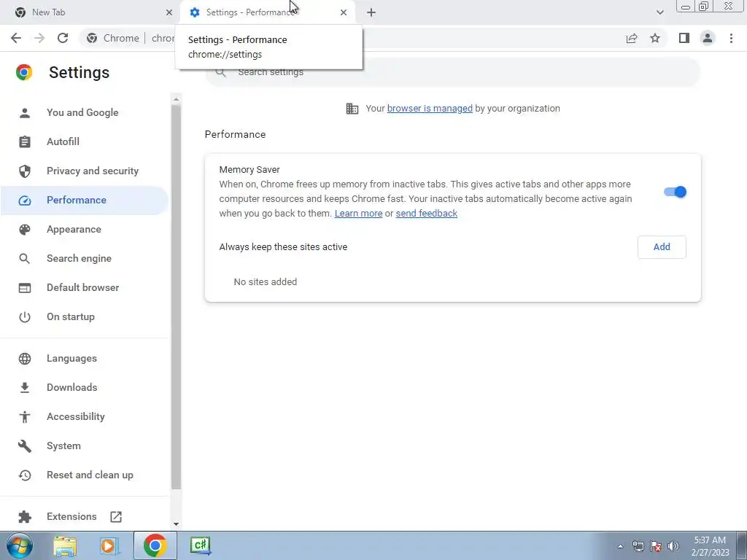Open Appearance settings

click(x=74, y=230)
